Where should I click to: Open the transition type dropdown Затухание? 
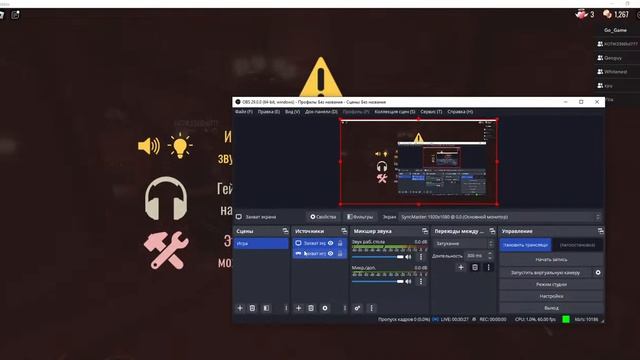point(464,244)
